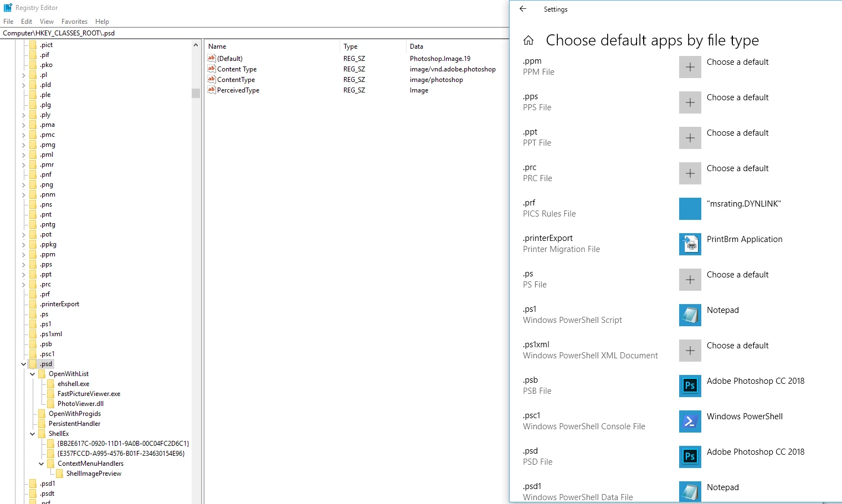This screenshot has height=504, width=842.
Task: Collapse the .psd registry key
Action: coord(23,364)
